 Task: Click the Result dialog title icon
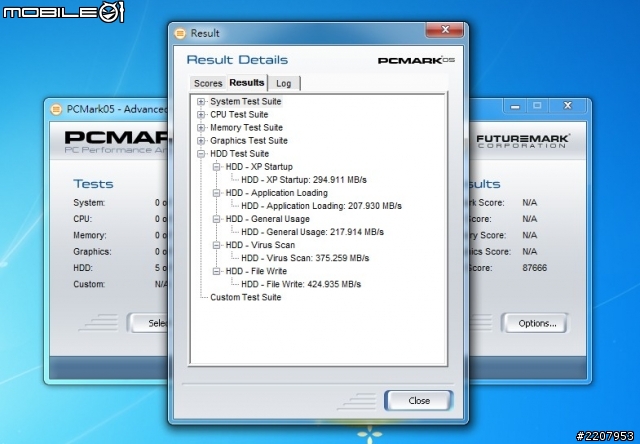(x=180, y=33)
